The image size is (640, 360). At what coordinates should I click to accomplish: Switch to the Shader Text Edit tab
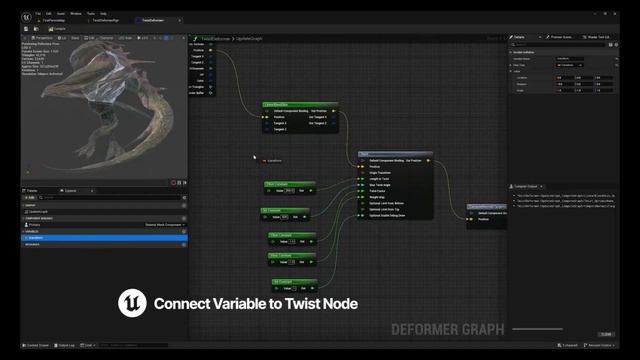pyautogui.click(x=596, y=37)
